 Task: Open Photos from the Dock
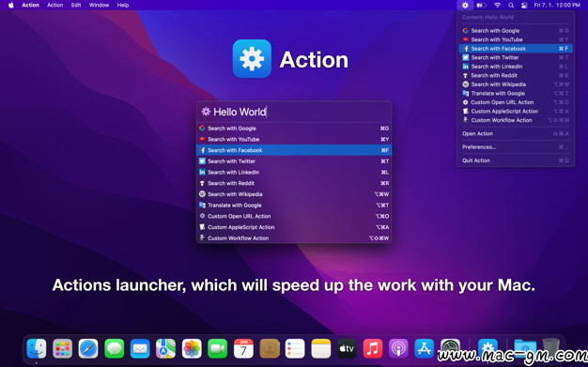(x=192, y=348)
